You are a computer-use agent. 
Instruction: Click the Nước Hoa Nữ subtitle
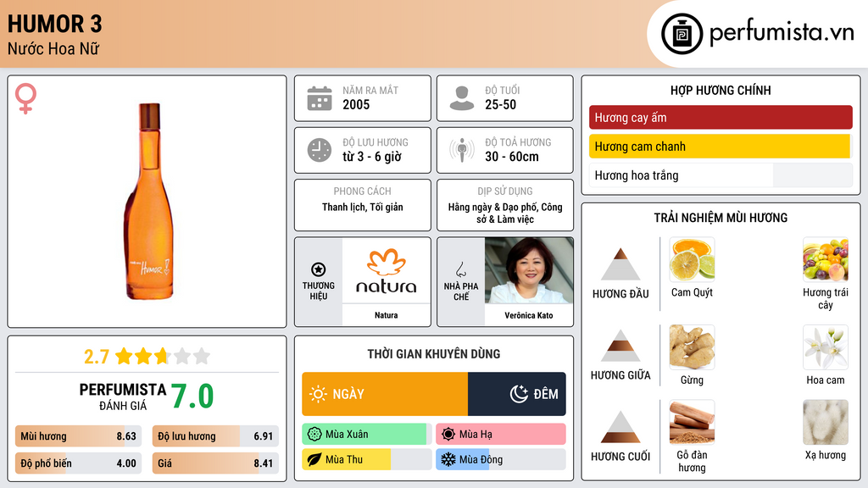[53, 48]
